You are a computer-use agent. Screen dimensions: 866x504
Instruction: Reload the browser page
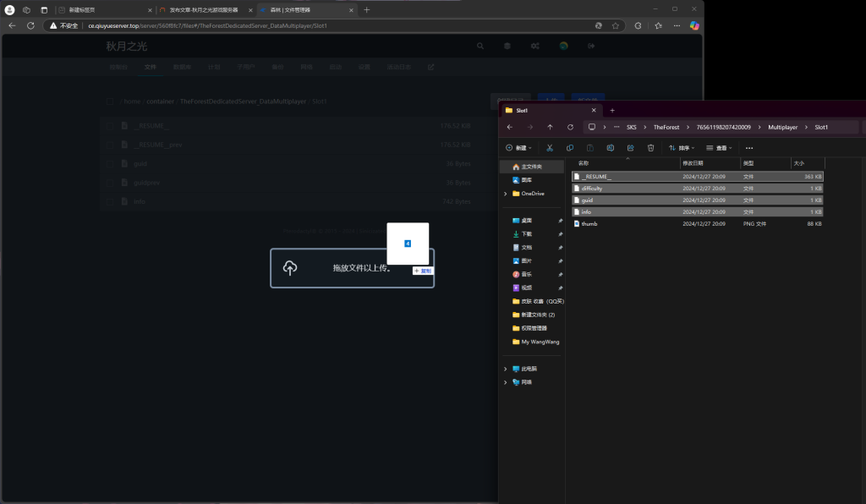point(30,25)
